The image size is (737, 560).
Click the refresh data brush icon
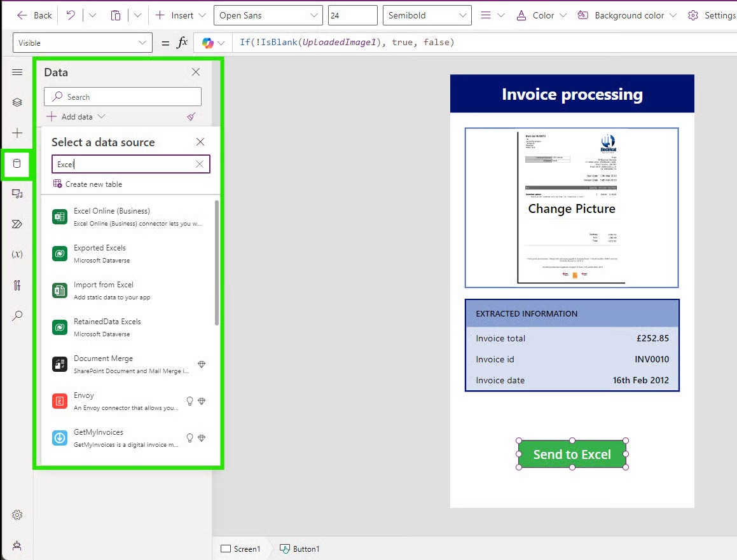point(191,116)
